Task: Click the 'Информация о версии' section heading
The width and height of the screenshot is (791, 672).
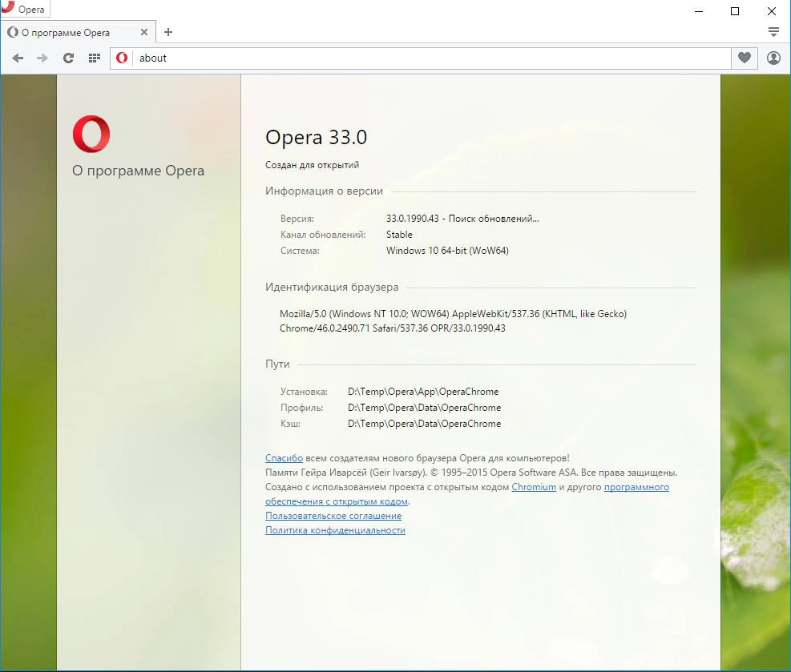Action: point(324,191)
